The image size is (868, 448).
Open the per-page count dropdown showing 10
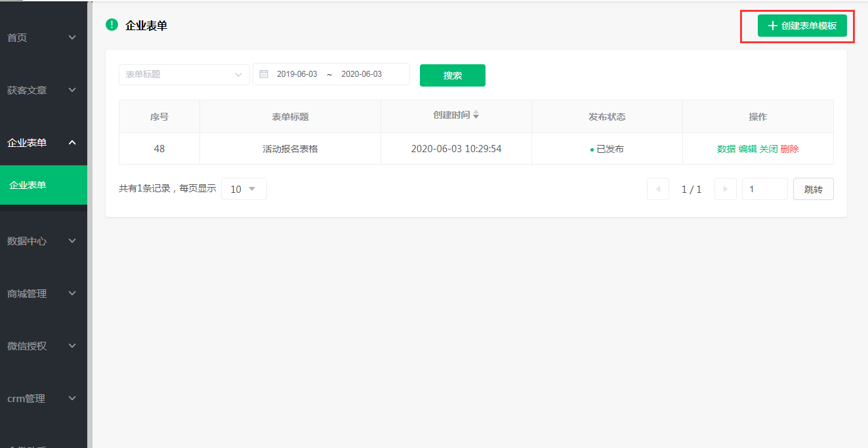coord(244,189)
